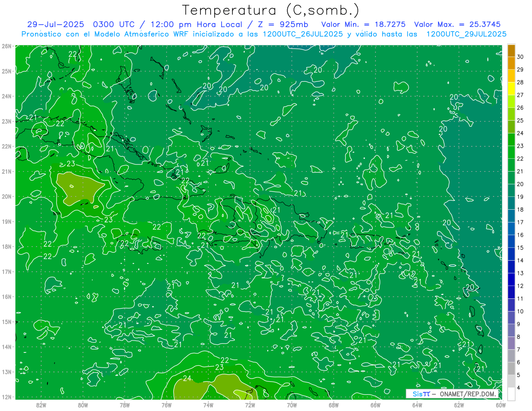Click the '19N' latitude axis label
532x411 pixels.
click(x=7, y=221)
